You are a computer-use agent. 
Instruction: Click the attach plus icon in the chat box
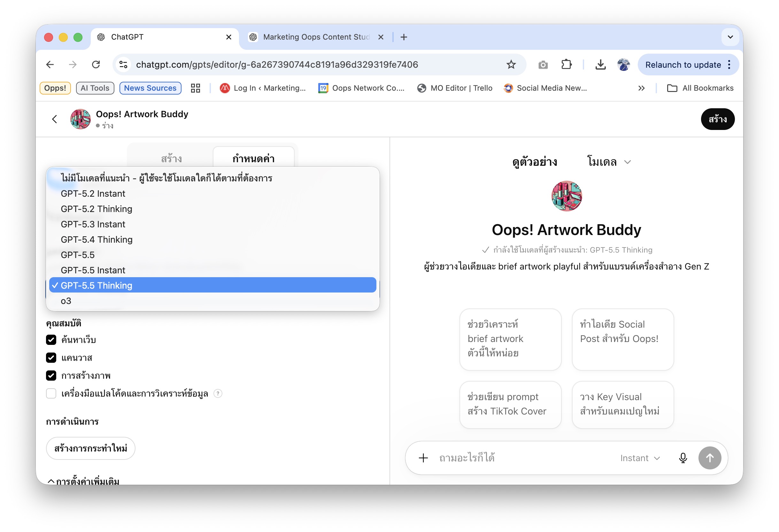coord(423,458)
